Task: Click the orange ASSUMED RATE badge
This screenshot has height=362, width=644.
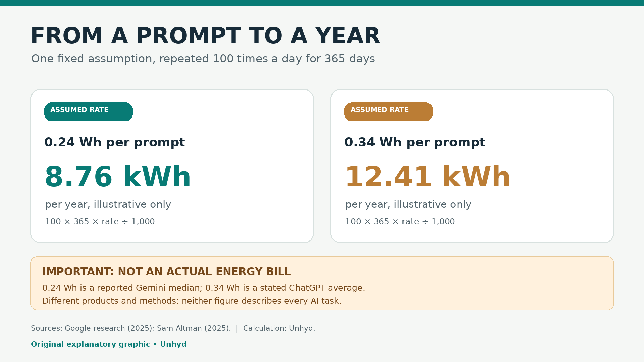Action: (389, 112)
